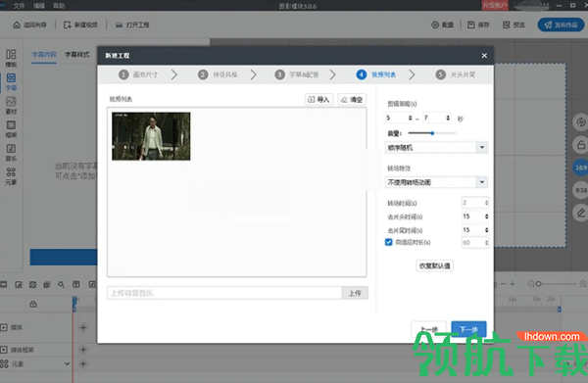Go to wizard step 4 视频列表
This screenshot has width=588, height=383.
(x=376, y=74)
